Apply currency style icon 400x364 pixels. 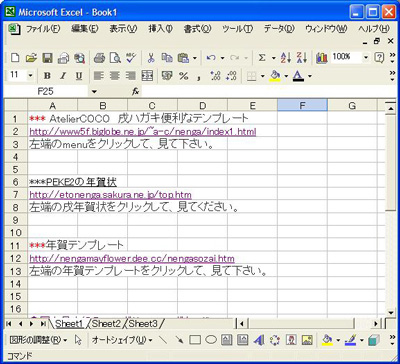tap(167, 76)
